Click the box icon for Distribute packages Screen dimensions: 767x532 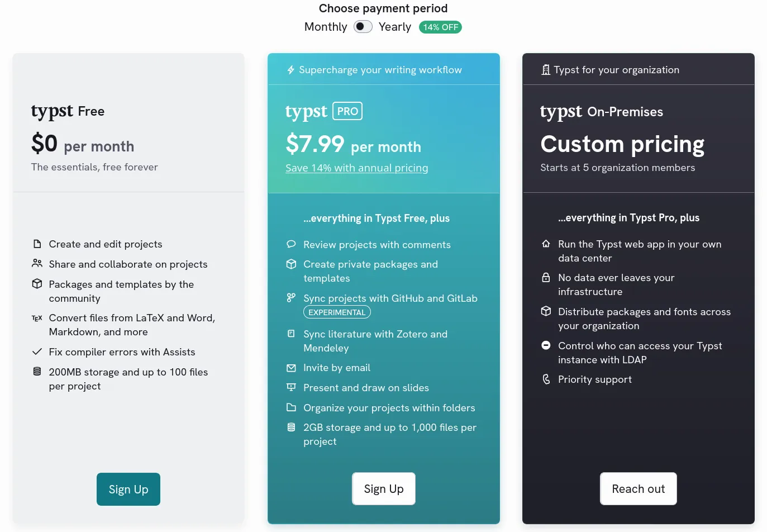(x=546, y=311)
